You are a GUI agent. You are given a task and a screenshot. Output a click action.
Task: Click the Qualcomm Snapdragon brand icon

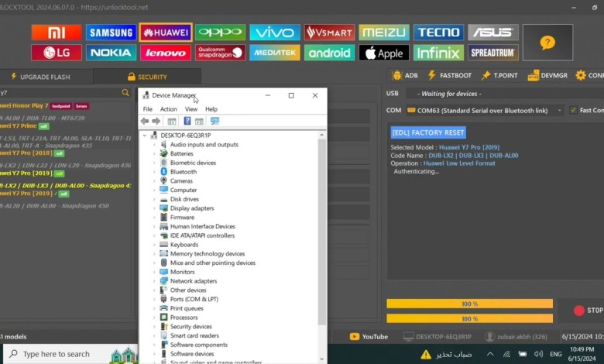[221, 53]
